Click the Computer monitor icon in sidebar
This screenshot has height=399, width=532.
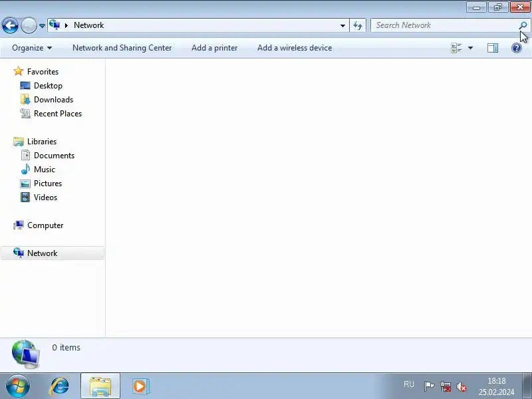(x=19, y=225)
